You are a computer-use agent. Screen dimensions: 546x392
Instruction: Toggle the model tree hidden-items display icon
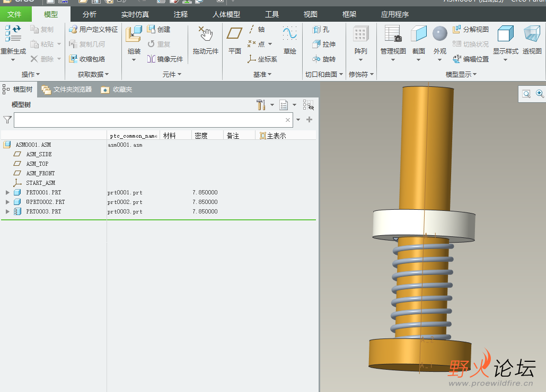point(308,105)
